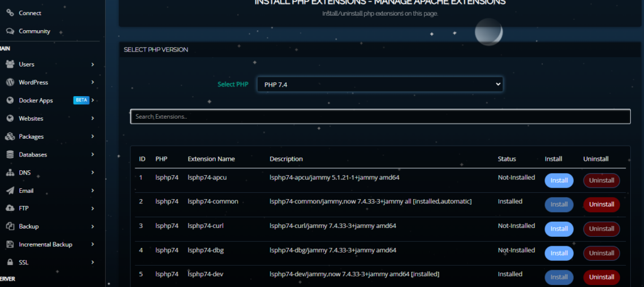
Task: Install the lsphp74-curl extension
Action: [x=559, y=229]
